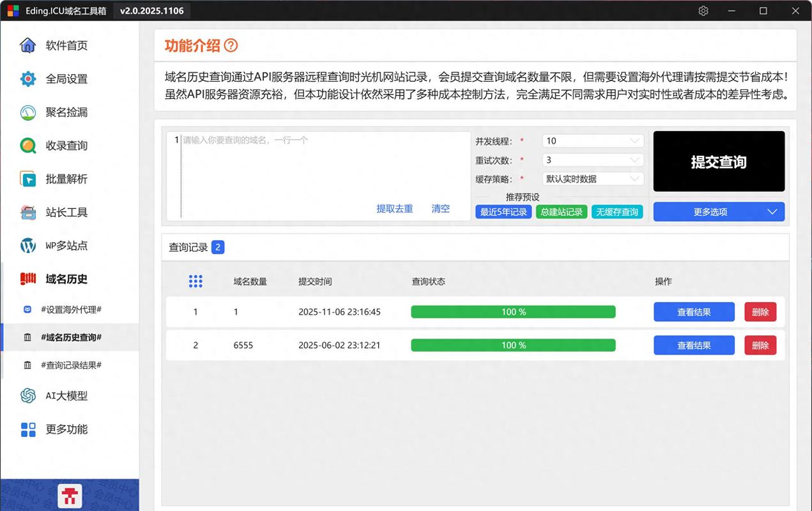The height and width of the screenshot is (511, 812).
Task: Select #查询记录结果# submenu item
Action: tap(70, 365)
